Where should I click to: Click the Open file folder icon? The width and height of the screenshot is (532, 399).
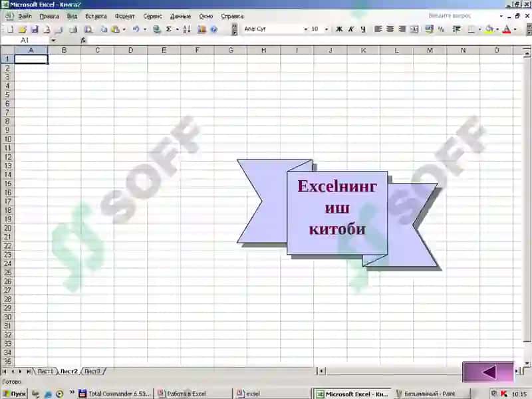click(23, 29)
